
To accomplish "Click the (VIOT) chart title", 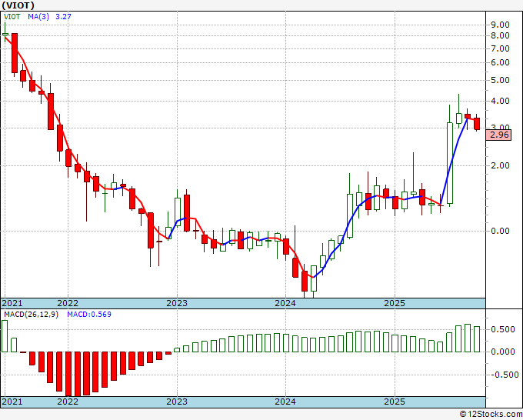I will pyautogui.click(x=18, y=5).
